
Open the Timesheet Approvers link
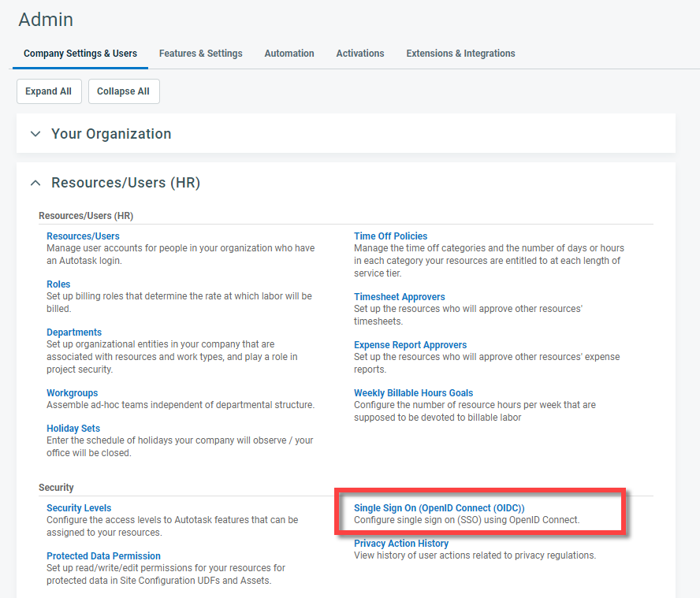pos(400,297)
